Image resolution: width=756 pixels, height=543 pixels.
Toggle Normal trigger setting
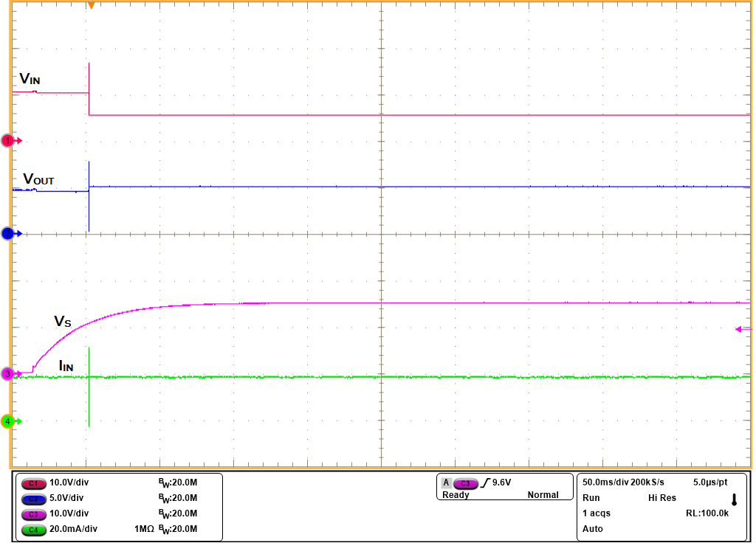544,495
